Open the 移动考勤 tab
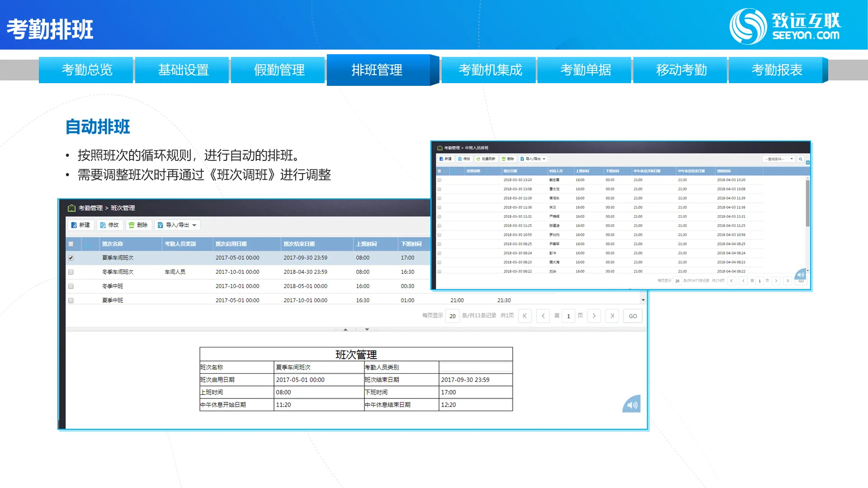868x488 pixels. coord(681,70)
